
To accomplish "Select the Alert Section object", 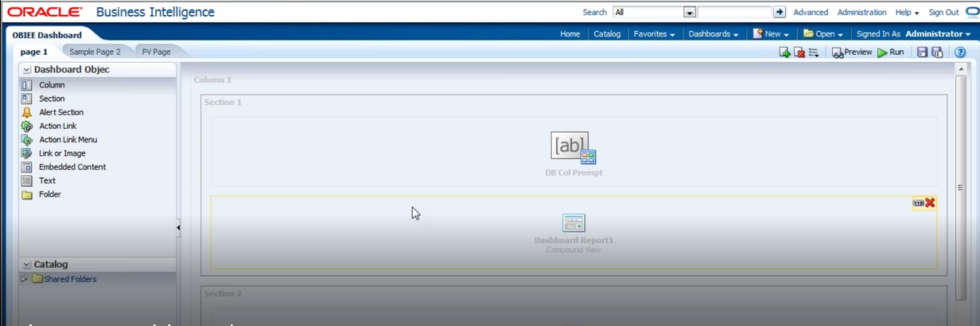I will click(x=61, y=112).
